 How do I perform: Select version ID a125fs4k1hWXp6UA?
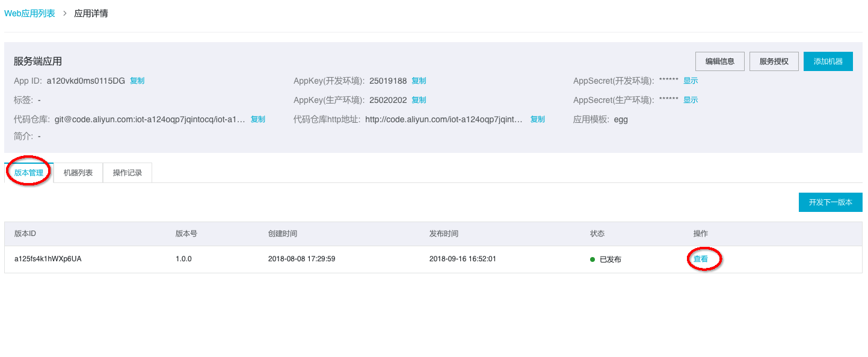click(48, 259)
